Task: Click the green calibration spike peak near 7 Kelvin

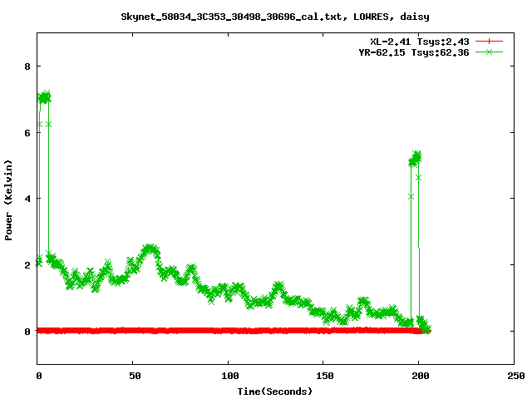Action: tap(44, 98)
